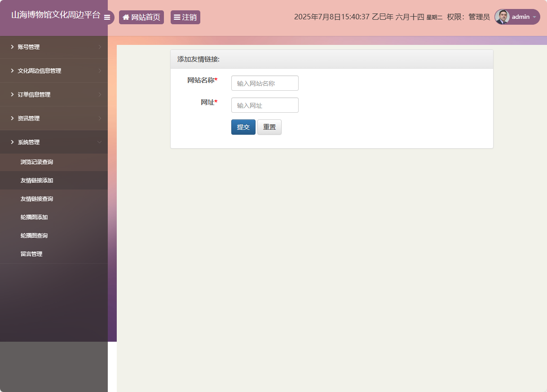The image size is (547, 392).
Task: Click the home icon in 网站首页 button
Action: coord(126,18)
